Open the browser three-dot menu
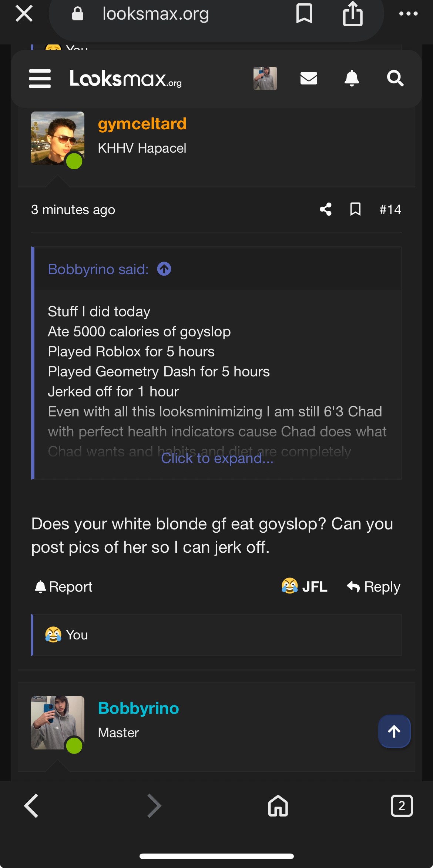The width and height of the screenshot is (433, 868). [408, 14]
